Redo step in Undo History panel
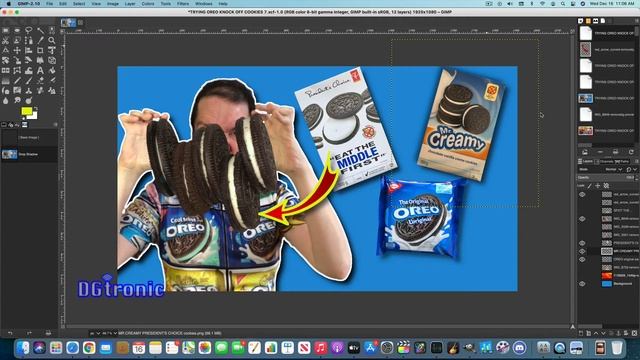 [29, 333]
